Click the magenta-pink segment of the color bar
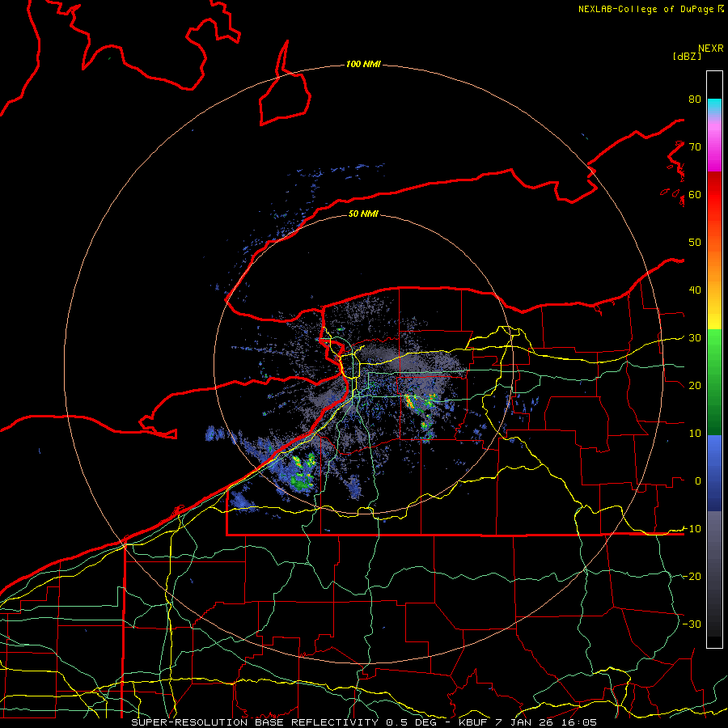728x728 pixels. coord(714,144)
